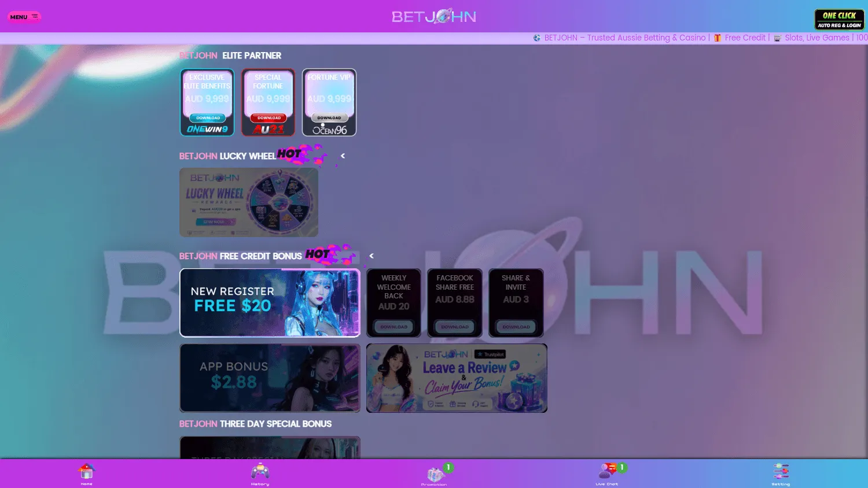Image resolution: width=868 pixels, height=488 pixels.
Task: Click the Slots, Live Games ticker text
Action: (x=817, y=38)
